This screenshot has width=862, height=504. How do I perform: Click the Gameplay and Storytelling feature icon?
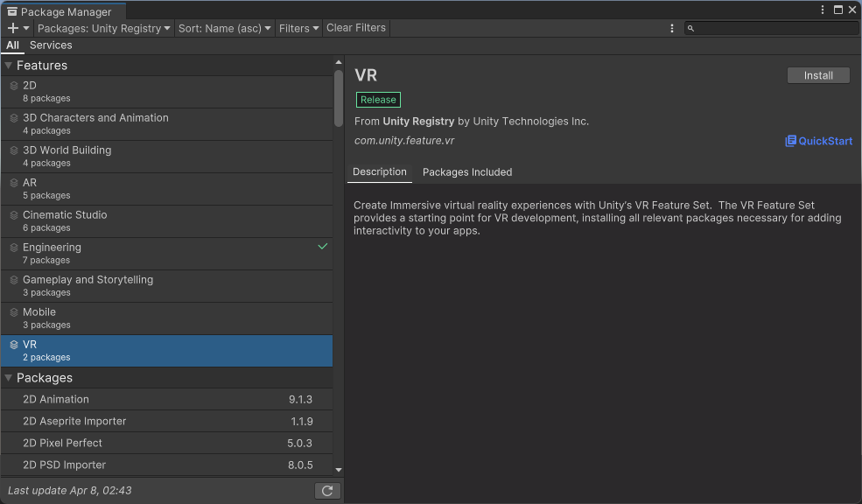[14, 280]
